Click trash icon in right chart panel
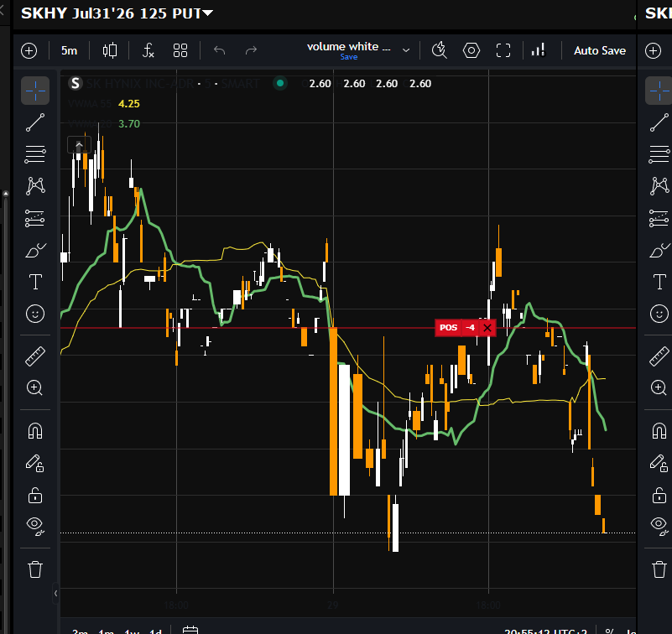Viewport: 672px width, 634px height. (x=659, y=569)
